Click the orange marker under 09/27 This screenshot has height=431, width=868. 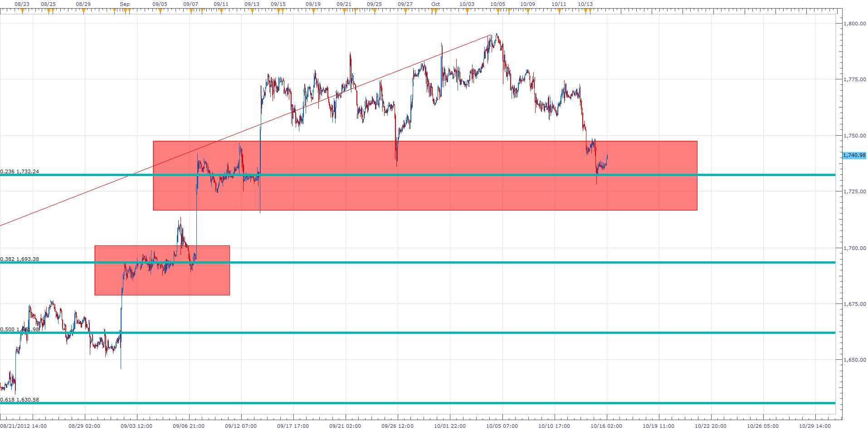click(x=405, y=12)
